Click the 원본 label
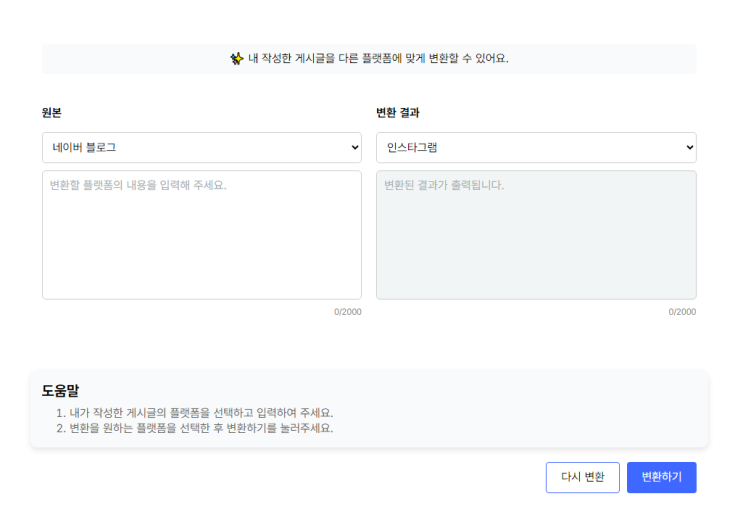 (x=52, y=113)
